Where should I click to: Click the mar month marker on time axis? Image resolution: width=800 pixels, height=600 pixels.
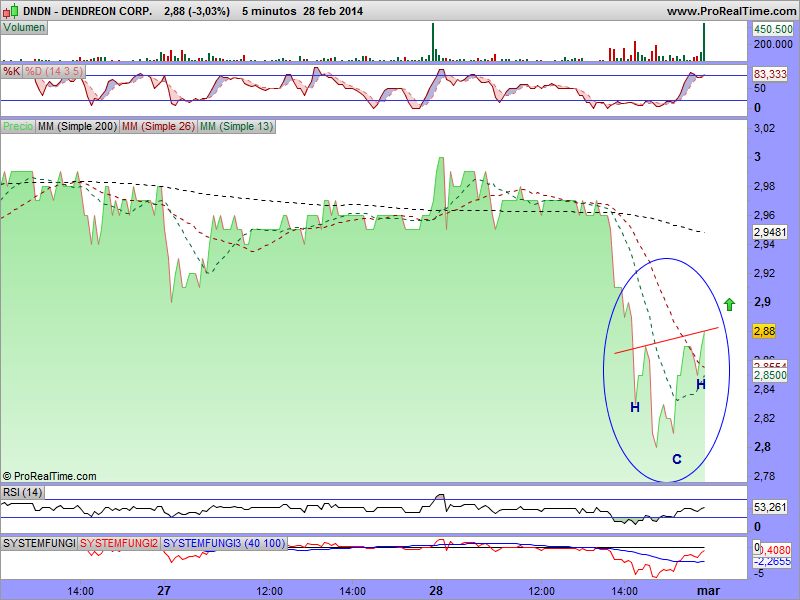709,591
